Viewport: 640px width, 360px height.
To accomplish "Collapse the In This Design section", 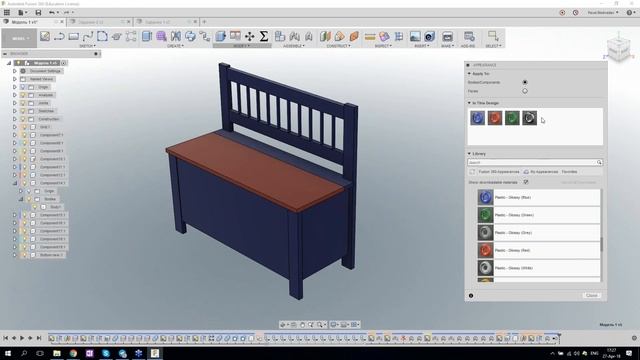I will [x=469, y=103].
